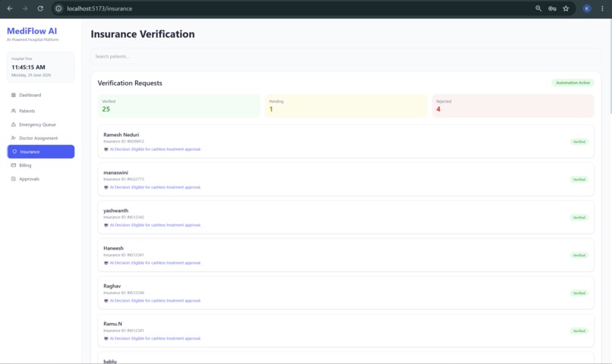The height and width of the screenshot is (364, 612).
Task: Click Verified badge on Haneesh row
Action: point(579,256)
